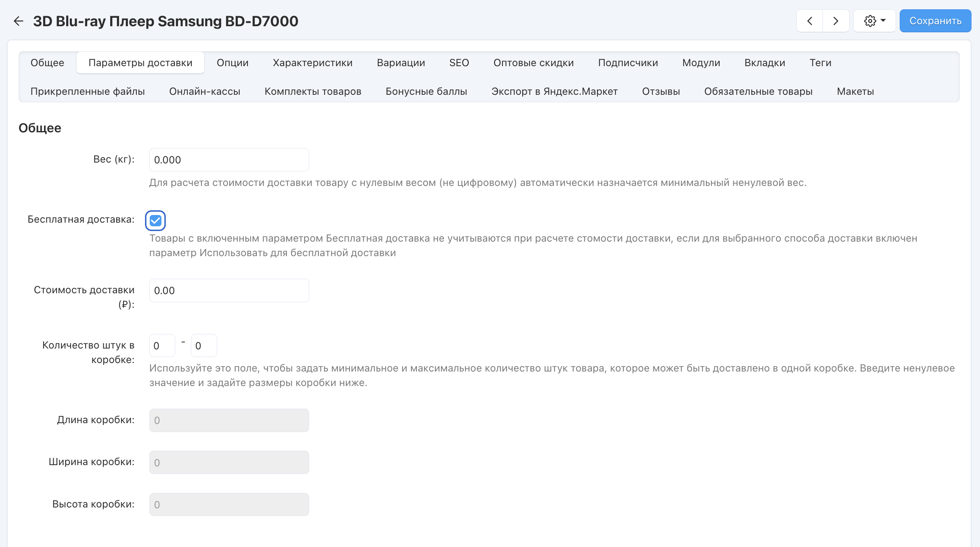980x547 pixels.
Task: Switch to the Вариации tab
Action: 401,63
